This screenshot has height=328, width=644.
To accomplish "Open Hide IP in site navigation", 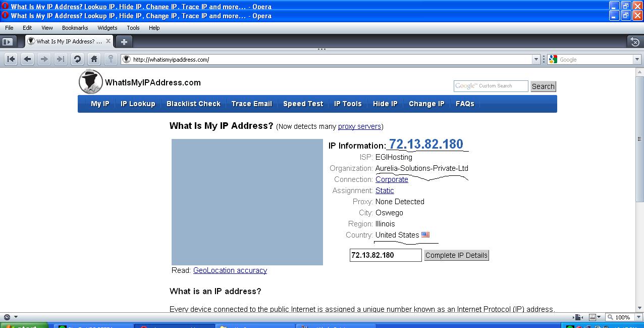I will 385,104.
